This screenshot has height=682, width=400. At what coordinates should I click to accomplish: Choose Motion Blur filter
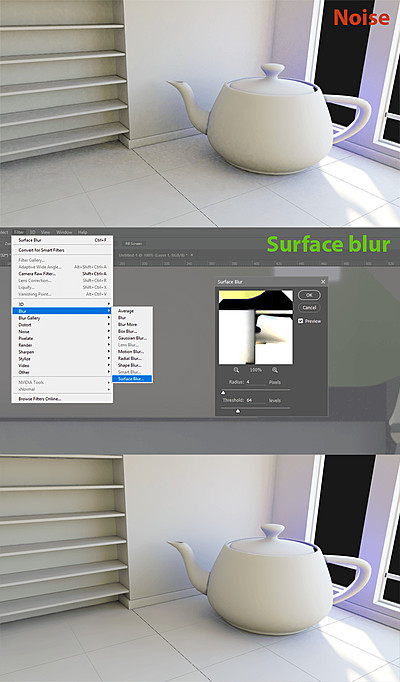point(132,351)
